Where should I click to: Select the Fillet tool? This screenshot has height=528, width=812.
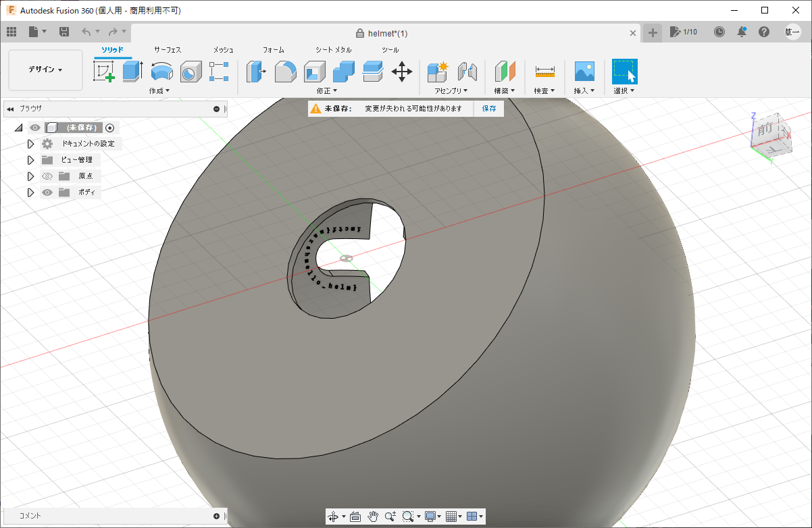285,71
